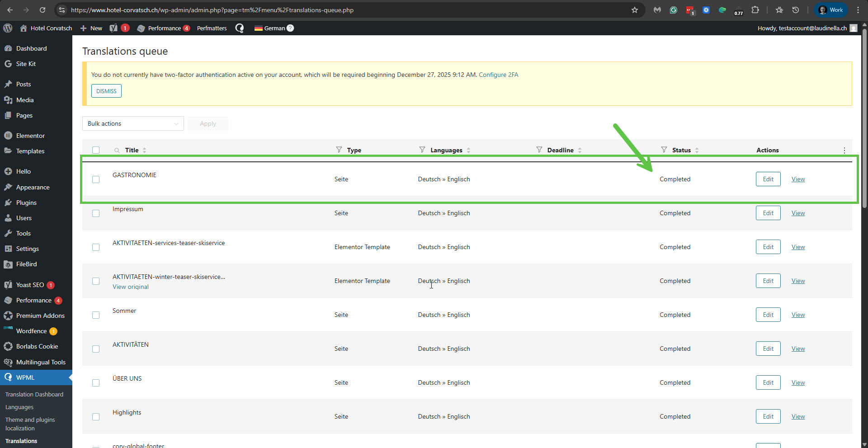Viewport: 868px width, 448px height.
Task: Check the GASTRONOMIE row checkbox
Action: (96, 179)
